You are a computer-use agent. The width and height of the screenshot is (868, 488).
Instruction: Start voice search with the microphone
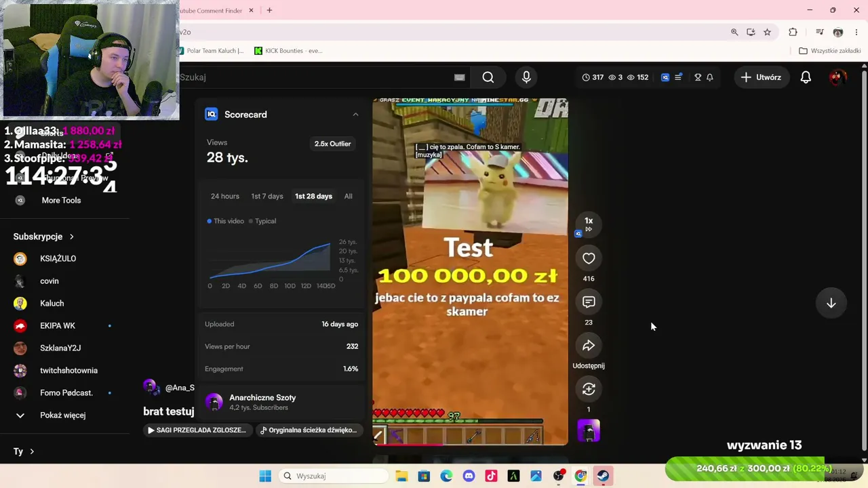526,77
